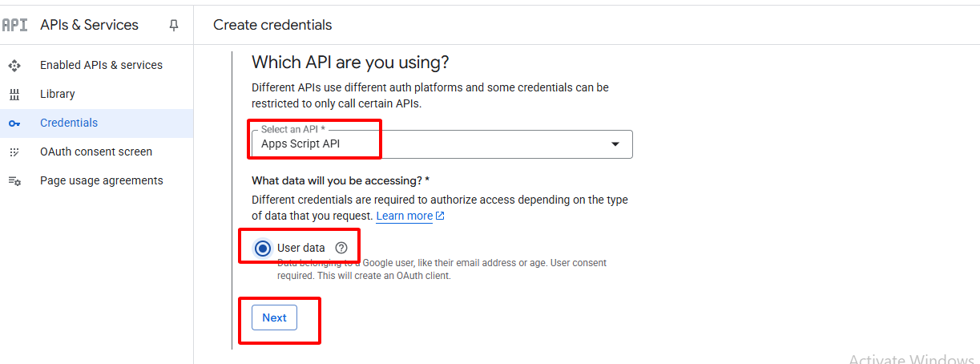Navigate to OAuth consent screen
This screenshot has height=364, width=980.
[96, 152]
